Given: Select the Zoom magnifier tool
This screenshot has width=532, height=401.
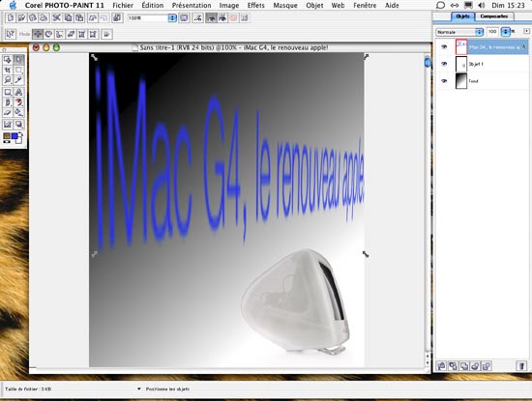Looking at the screenshot, I should pos(8,80).
